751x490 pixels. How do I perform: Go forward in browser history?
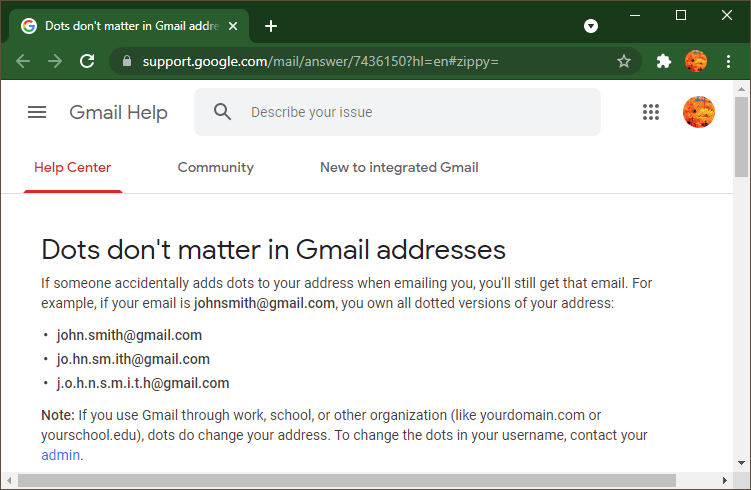(x=55, y=61)
